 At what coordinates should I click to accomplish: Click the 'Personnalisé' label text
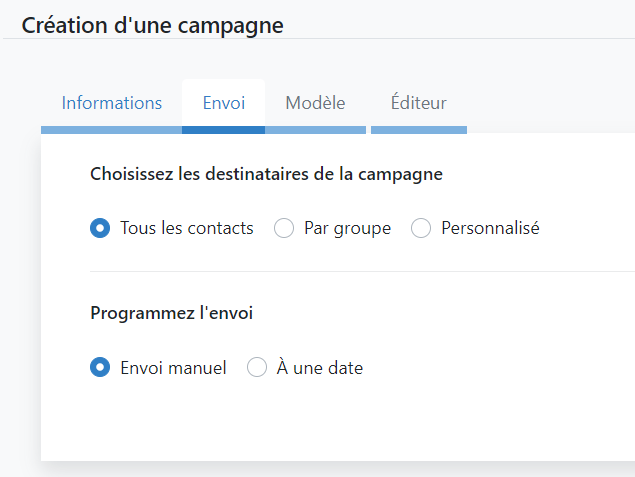490,228
